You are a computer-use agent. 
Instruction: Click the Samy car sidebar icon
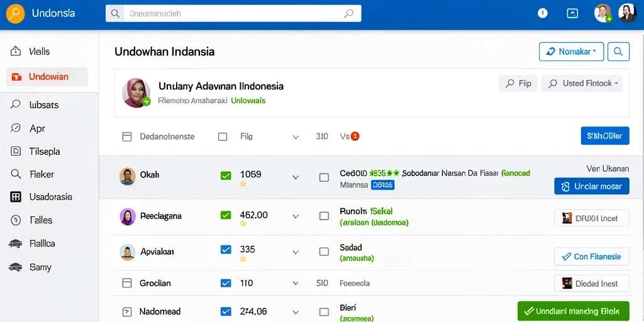tap(15, 267)
